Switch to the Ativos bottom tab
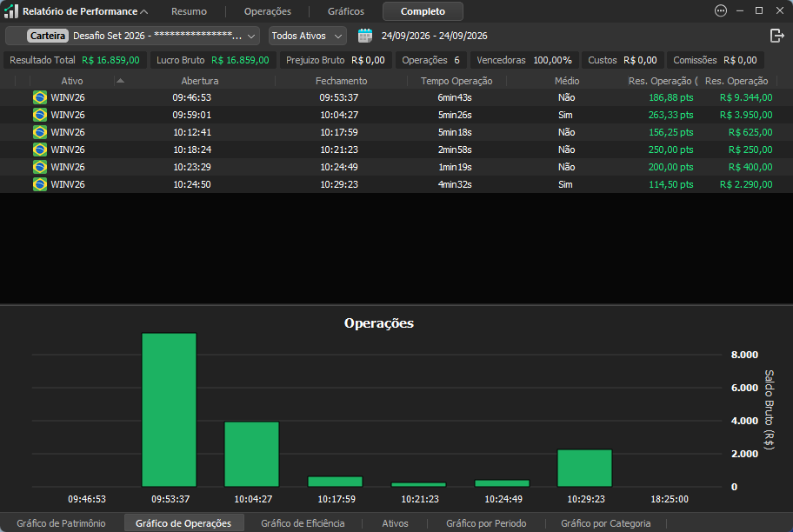This screenshot has width=793, height=532. pyautogui.click(x=395, y=523)
